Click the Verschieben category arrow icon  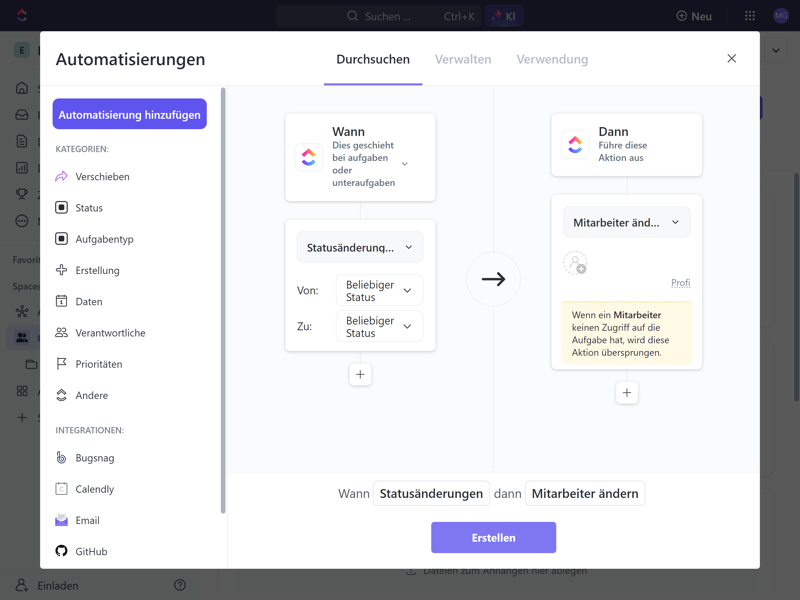coord(62,176)
